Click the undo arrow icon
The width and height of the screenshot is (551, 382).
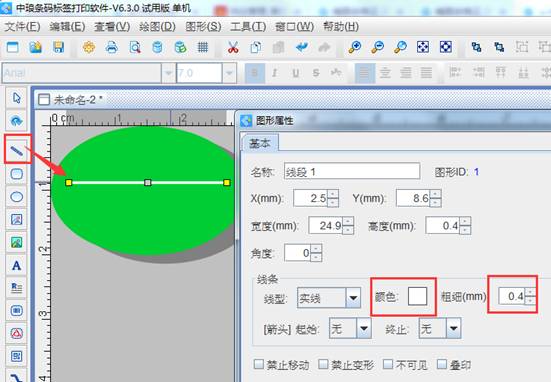[302, 47]
